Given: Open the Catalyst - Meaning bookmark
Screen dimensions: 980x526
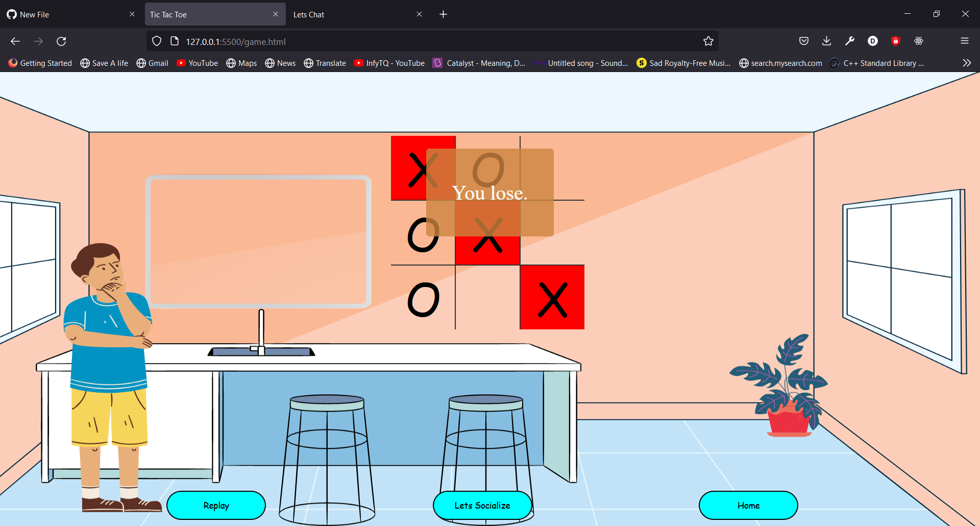Looking at the screenshot, I should tap(479, 63).
